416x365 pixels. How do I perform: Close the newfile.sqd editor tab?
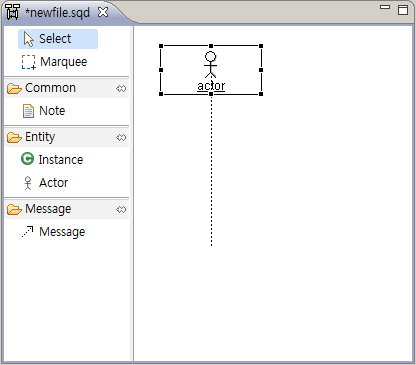tap(103, 12)
